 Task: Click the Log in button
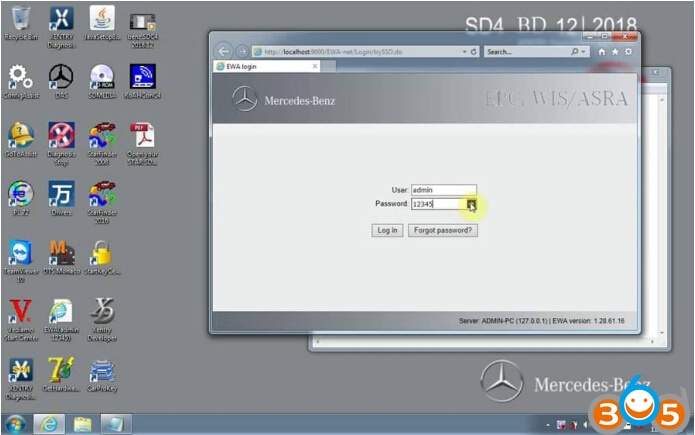click(x=387, y=231)
